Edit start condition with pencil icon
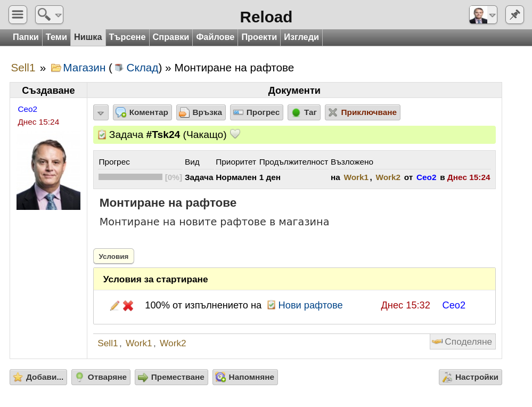532x407 pixels. [114, 305]
